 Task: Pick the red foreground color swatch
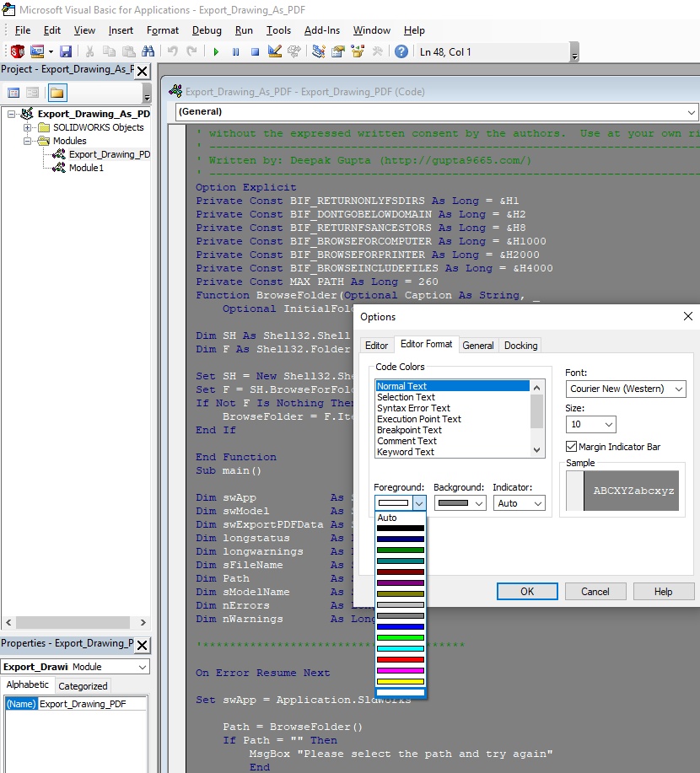pyautogui.click(x=400, y=659)
